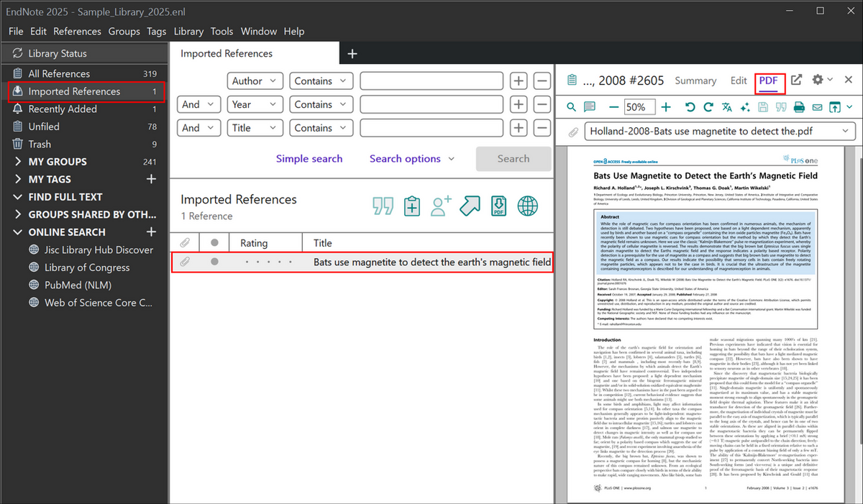The height and width of the screenshot is (504, 863).
Task: Print the PDF using the printer icon
Action: coord(798,107)
